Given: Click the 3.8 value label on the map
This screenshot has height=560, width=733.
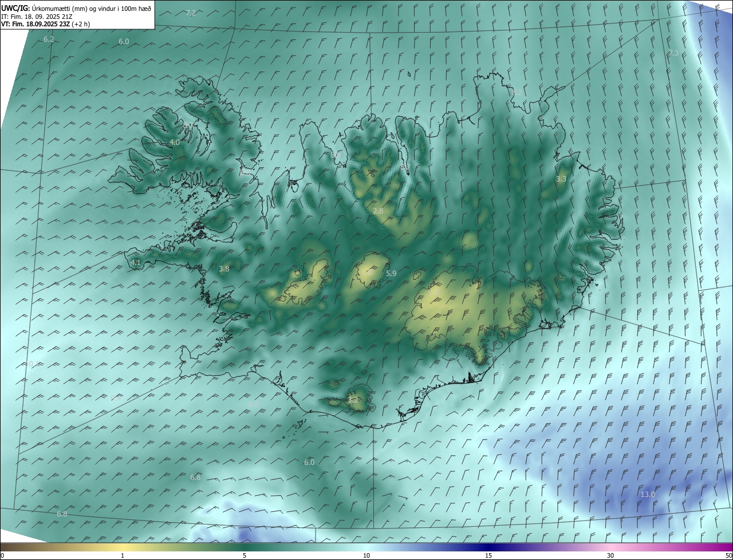Looking at the screenshot, I should click(224, 269).
